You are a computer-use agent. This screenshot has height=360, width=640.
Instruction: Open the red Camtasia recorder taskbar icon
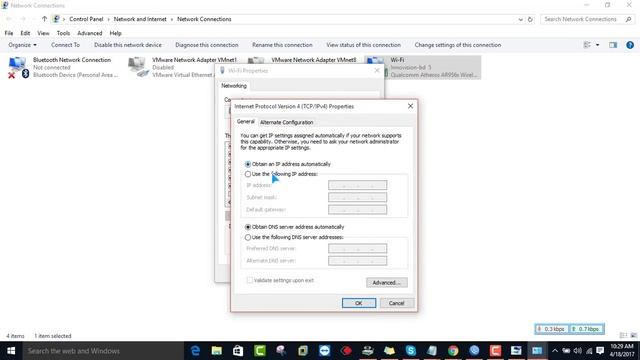[496, 351]
